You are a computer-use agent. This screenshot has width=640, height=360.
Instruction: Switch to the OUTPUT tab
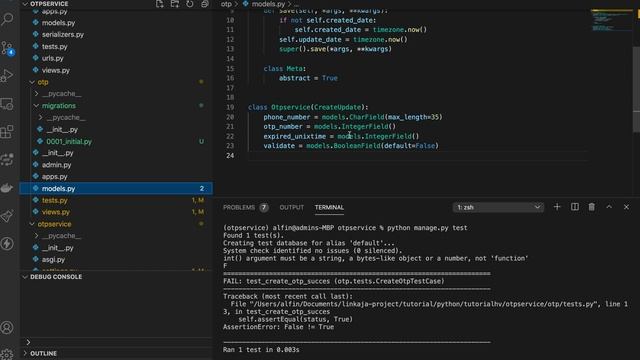[x=291, y=207]
